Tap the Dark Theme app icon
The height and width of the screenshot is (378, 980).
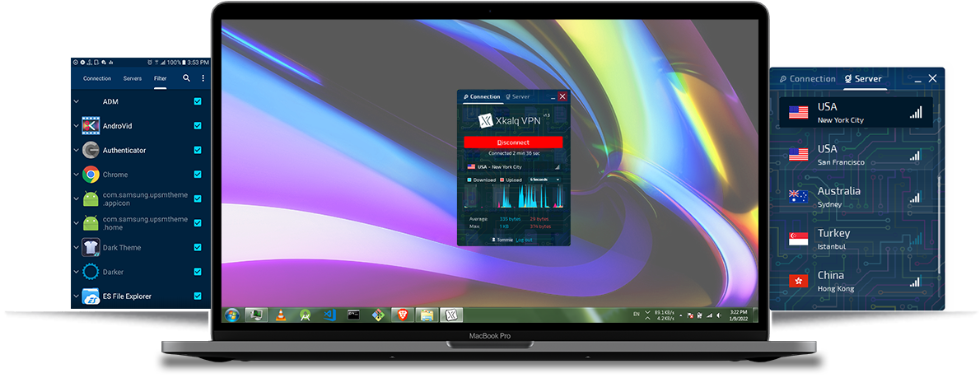tap(91, 247)
